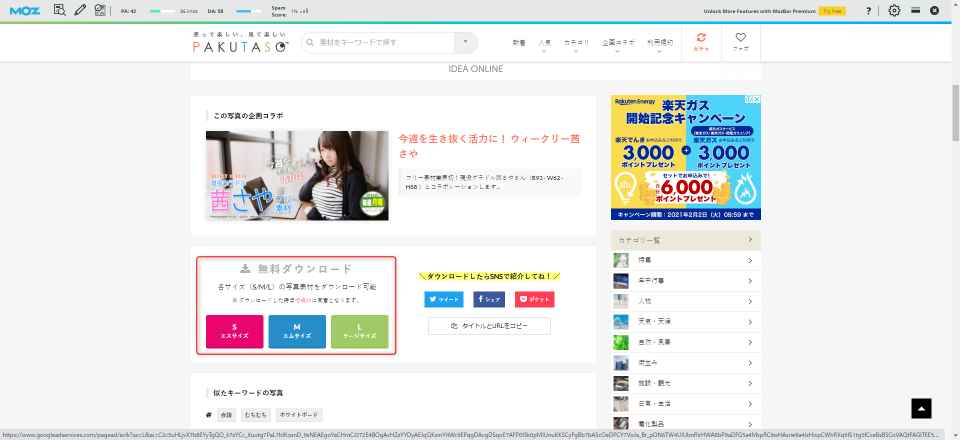This screenshot has height=440, width=960.
Task: Open the 新着 menu item
Action: [519, 43]
